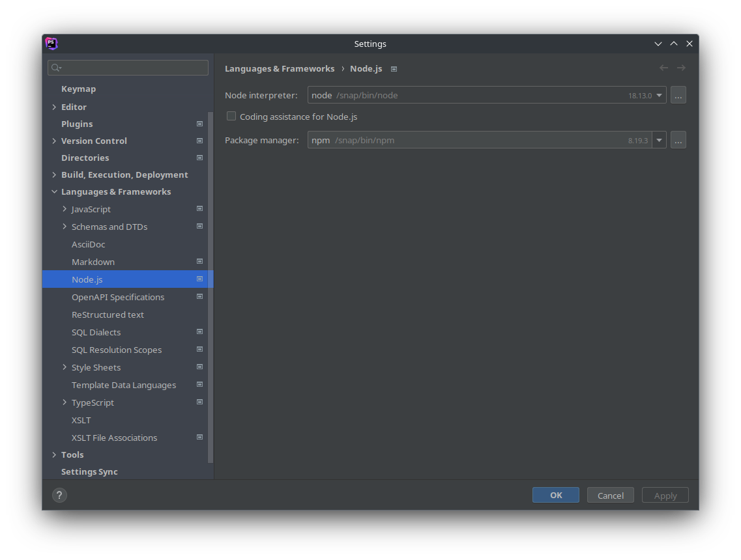Click project-level icon in Node.js breadcrumb header
741x560 pixels.
pyautogui.click(x=394, y=69)
